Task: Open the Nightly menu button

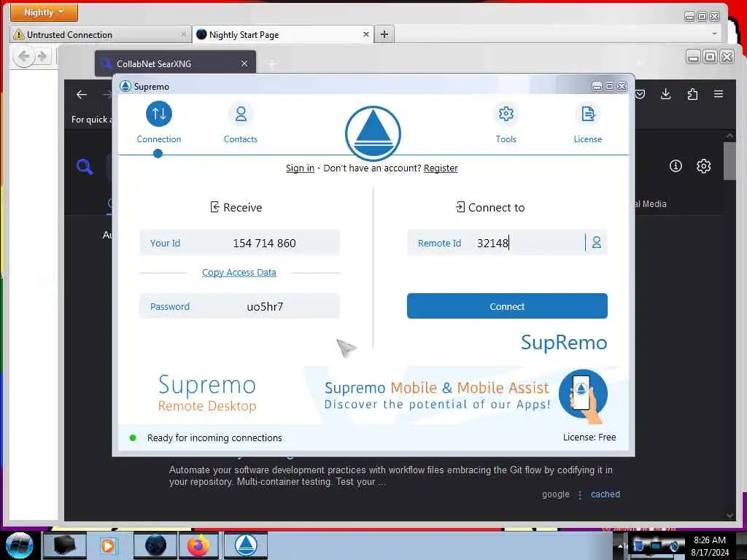Action: 44,12
